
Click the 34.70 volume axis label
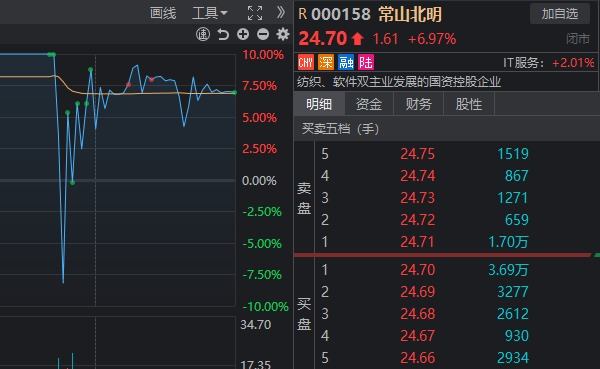[x=256, y=325]
